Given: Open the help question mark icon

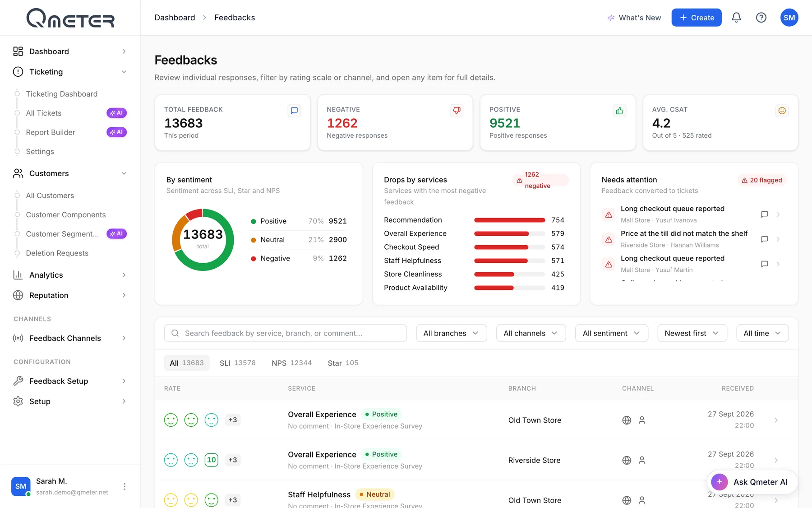Looking at the screenshot, I should click(x=761, y=18).
